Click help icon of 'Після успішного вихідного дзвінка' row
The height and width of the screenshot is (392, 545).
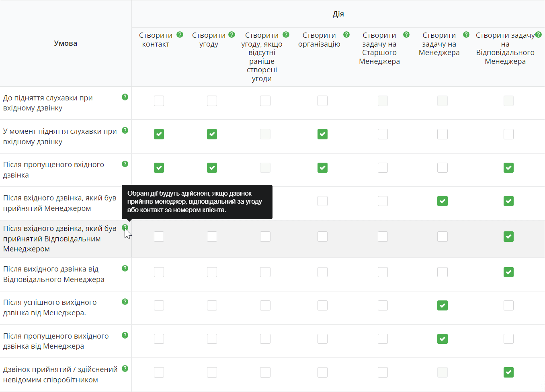point(125,302)
